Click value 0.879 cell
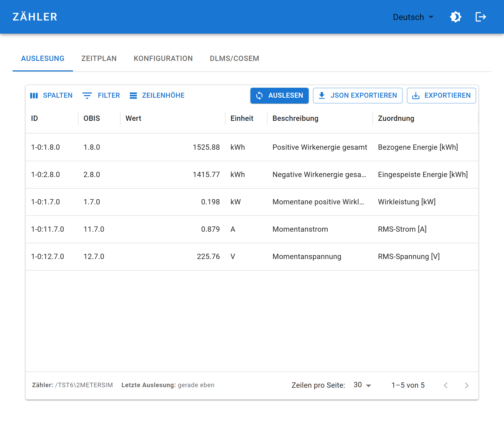Screen dimensions: 504x425 pyautogui.click(x=173, y=229)
